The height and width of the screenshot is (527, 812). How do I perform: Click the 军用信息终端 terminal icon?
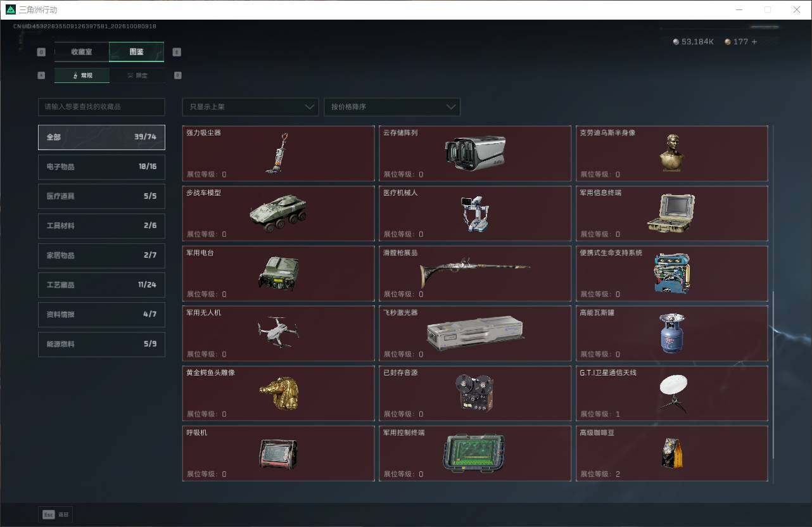671,213
